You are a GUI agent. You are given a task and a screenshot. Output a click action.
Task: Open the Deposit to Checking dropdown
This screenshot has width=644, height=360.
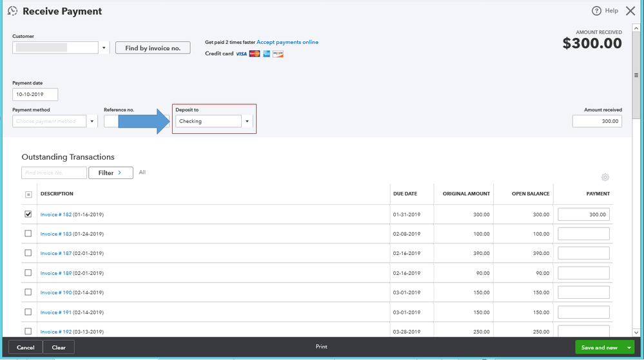point(248,121)
